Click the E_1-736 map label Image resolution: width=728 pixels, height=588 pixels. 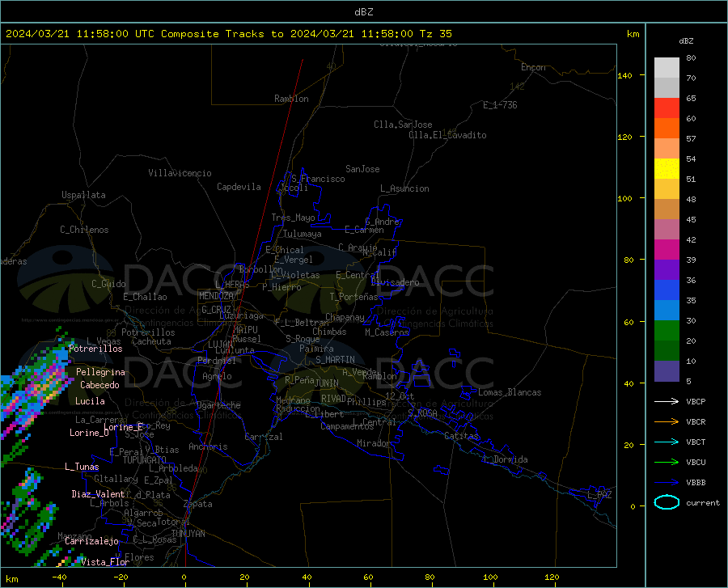[500, 105]
